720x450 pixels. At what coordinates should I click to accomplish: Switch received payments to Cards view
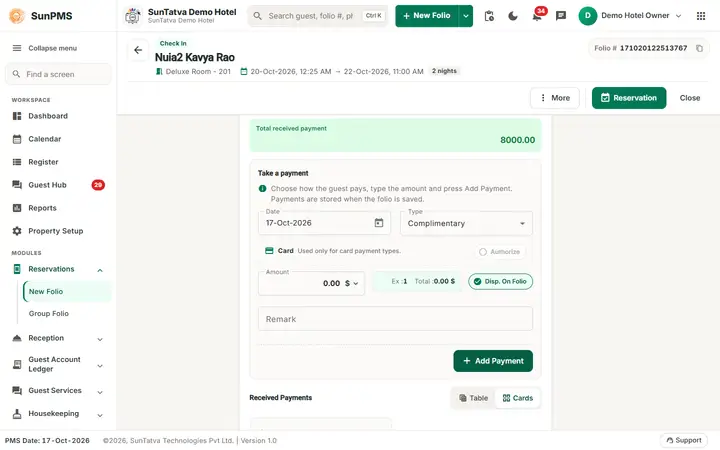click(x=518, y=398)
